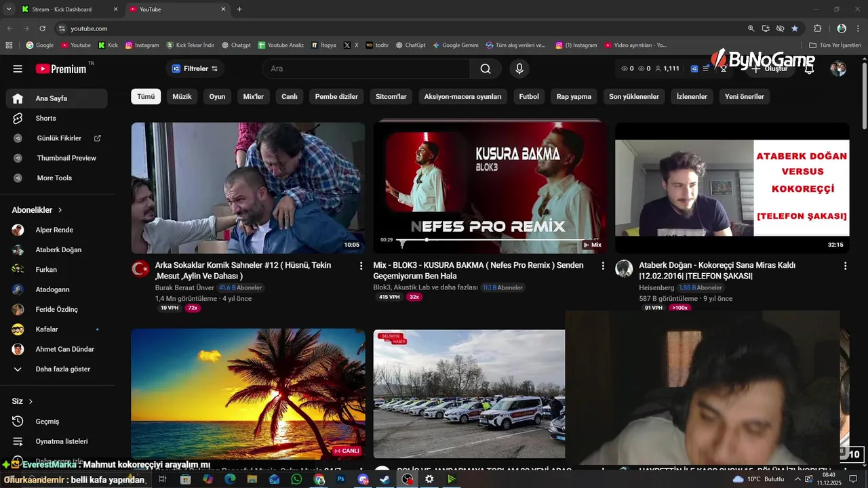Open the Youtube Analiz bookmark
Image resolution: width=868 pixels, height=488 pixels.
pyautogui.click(x=281, y=45)
